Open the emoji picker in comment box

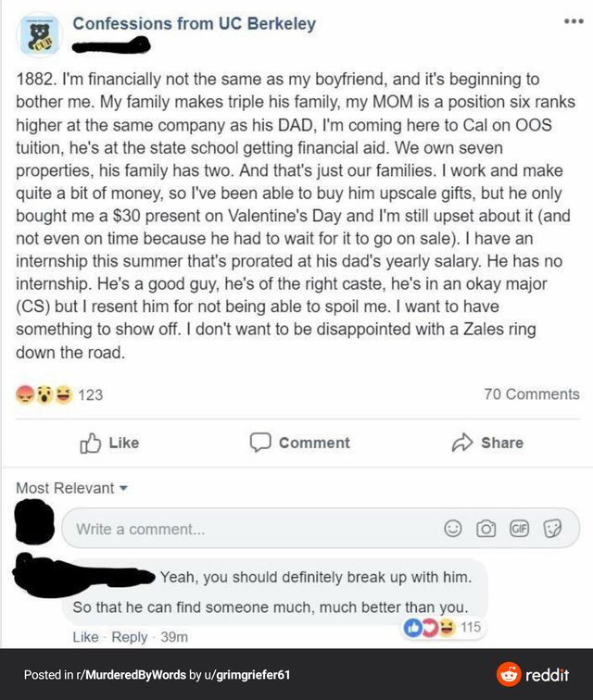453,529
